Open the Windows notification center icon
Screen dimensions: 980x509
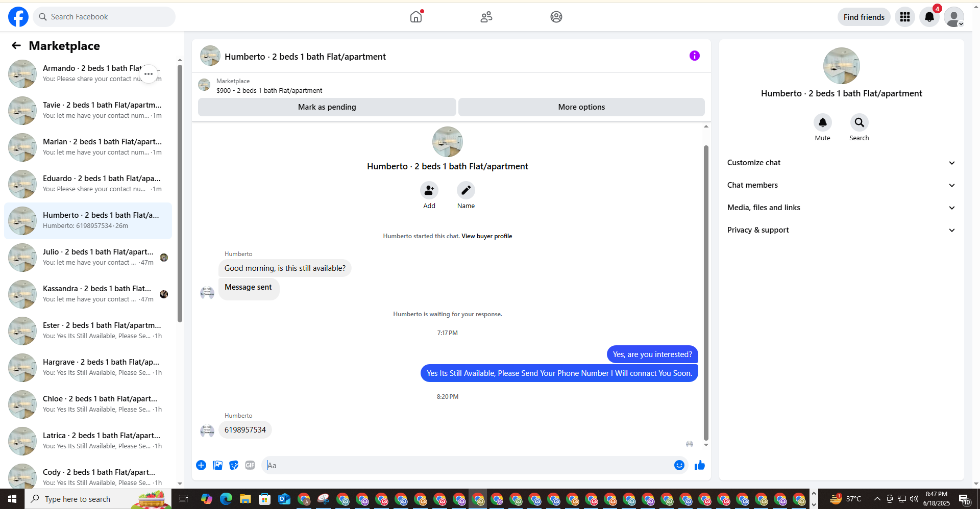pyautogui.click(x=964, y=499)
